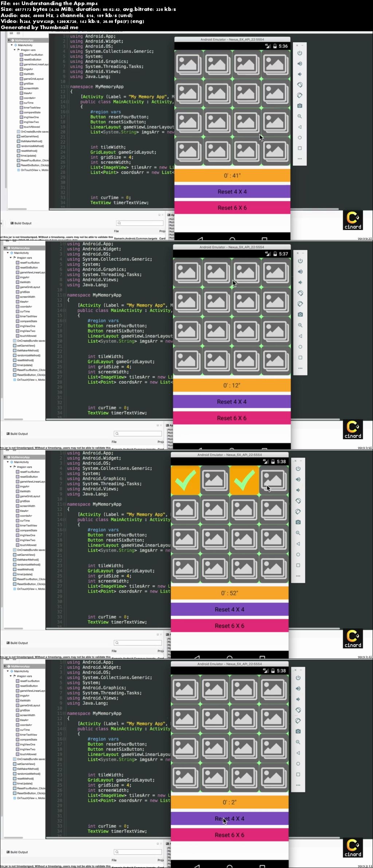Click emulator overview square icon in 0':52" frame
The width and height of the screenshot is (373, 868).
pos(298,565)
